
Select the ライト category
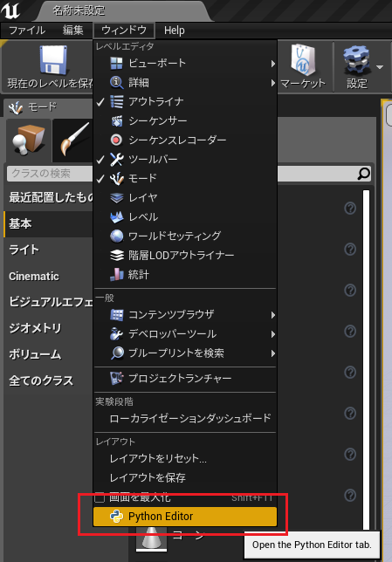coord(49,250)
